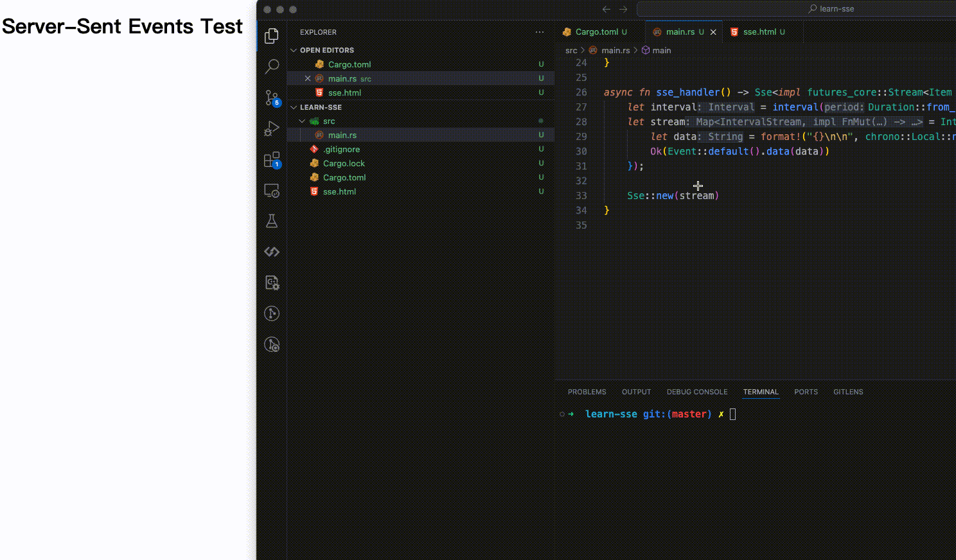The height and width of the screenshot is (560, 956).
Task: Click the Explorer icon at top of activity bar
Action: [272, 35]
